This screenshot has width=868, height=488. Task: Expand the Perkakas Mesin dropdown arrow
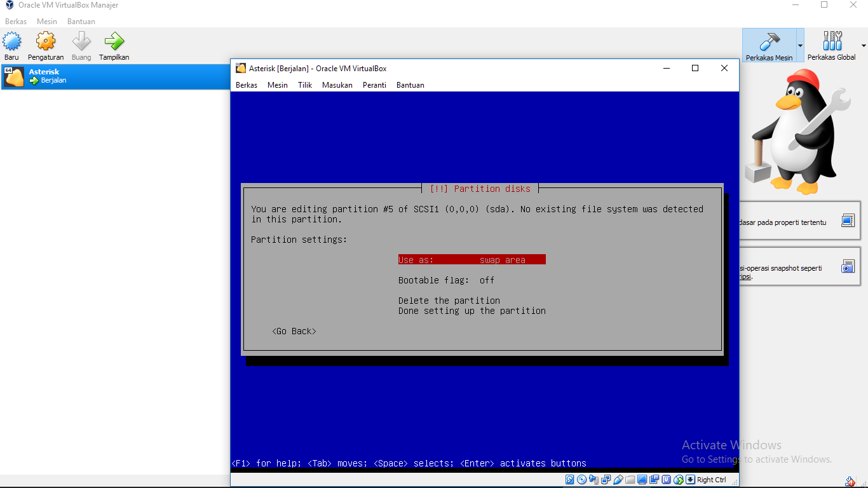[800, 46]
